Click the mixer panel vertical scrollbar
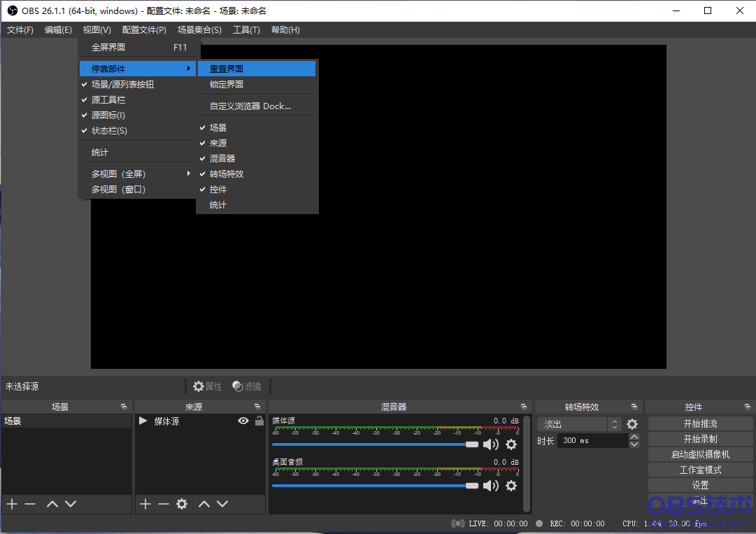756x534 pixels. click(527, 463)
